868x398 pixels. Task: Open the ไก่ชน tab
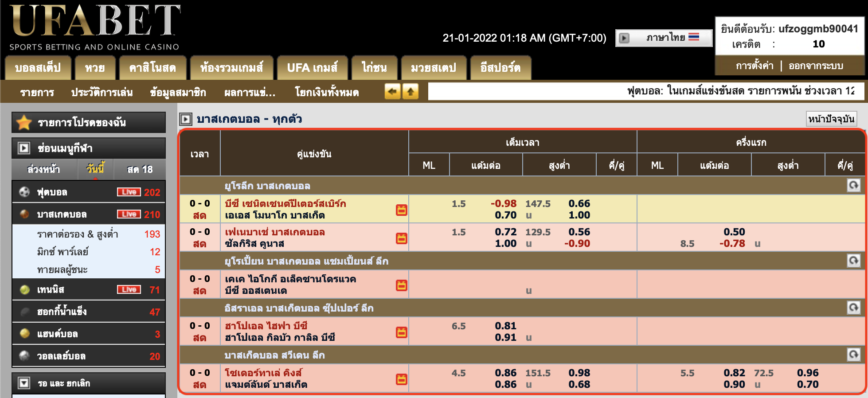(374, 68)
